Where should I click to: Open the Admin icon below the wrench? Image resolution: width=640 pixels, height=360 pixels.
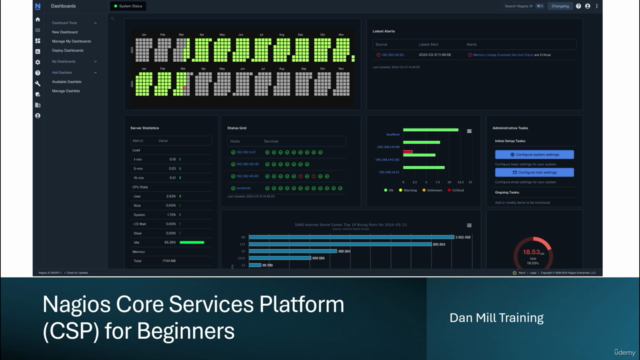point(38,94)
